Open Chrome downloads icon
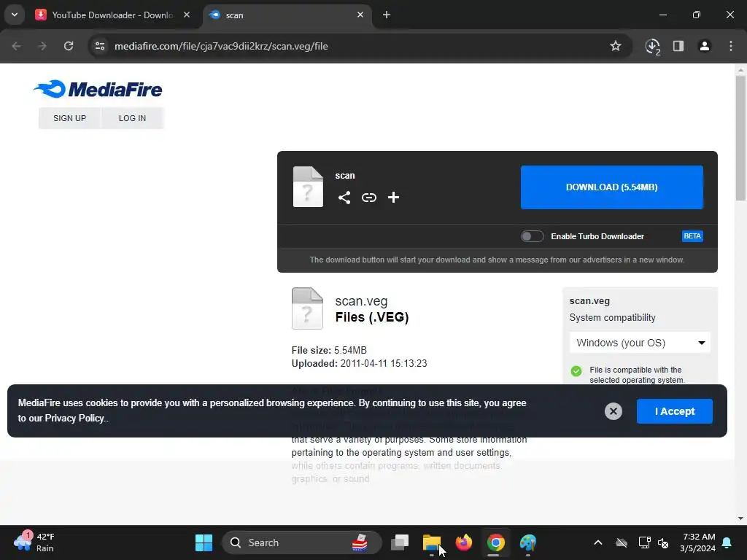The width and height of the screenshot is (747, 560). [x=652, y=46]
